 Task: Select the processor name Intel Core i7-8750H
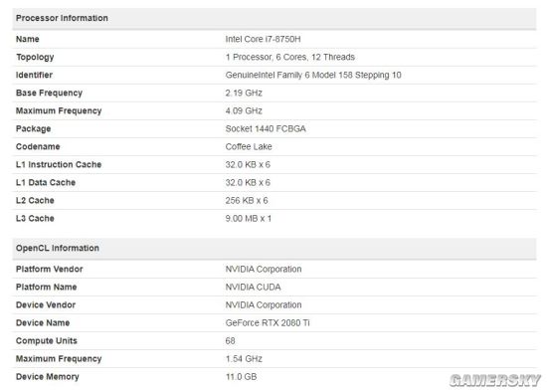263,39
